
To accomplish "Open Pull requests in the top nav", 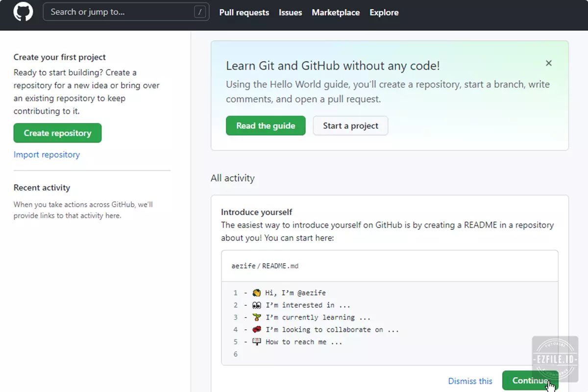I will coord(244,13).
